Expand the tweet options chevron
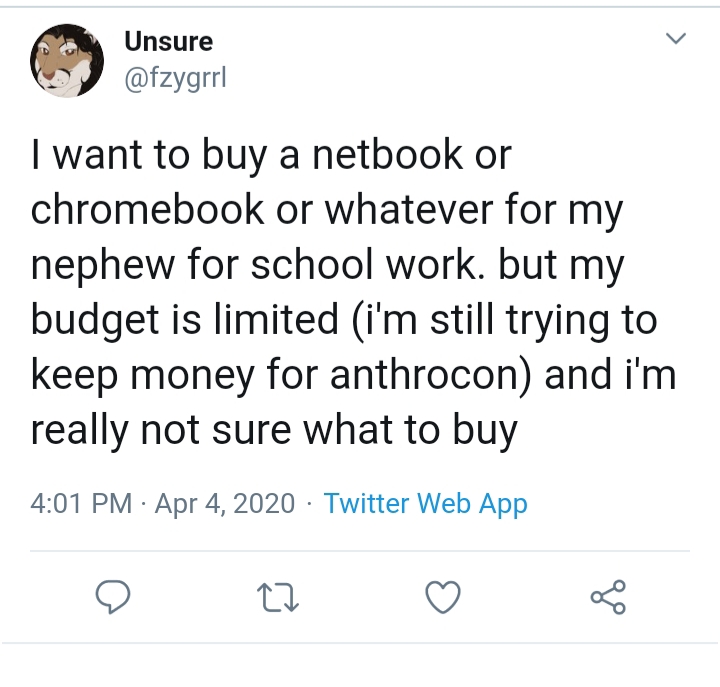Image resolution: width=720 pixels, height=687 pixels. (676, 38)
